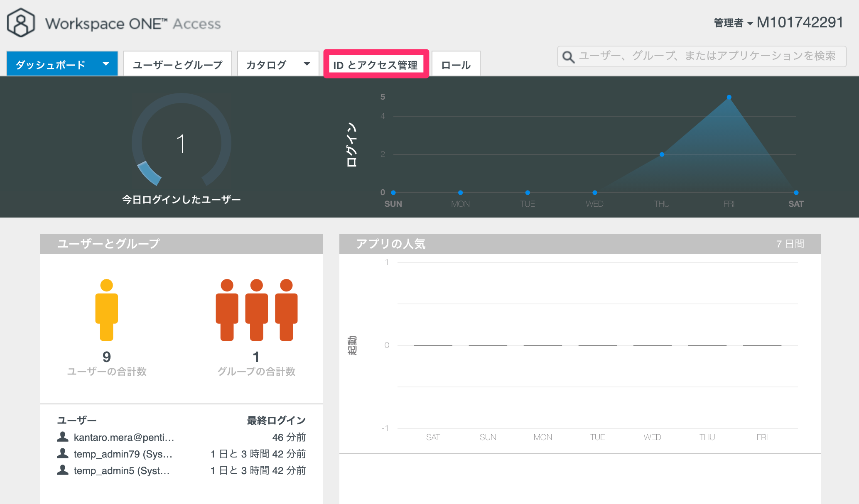Viewport: 859px width, 504px height.
Task: Click the MON login data point
Action: pos(461,193)
